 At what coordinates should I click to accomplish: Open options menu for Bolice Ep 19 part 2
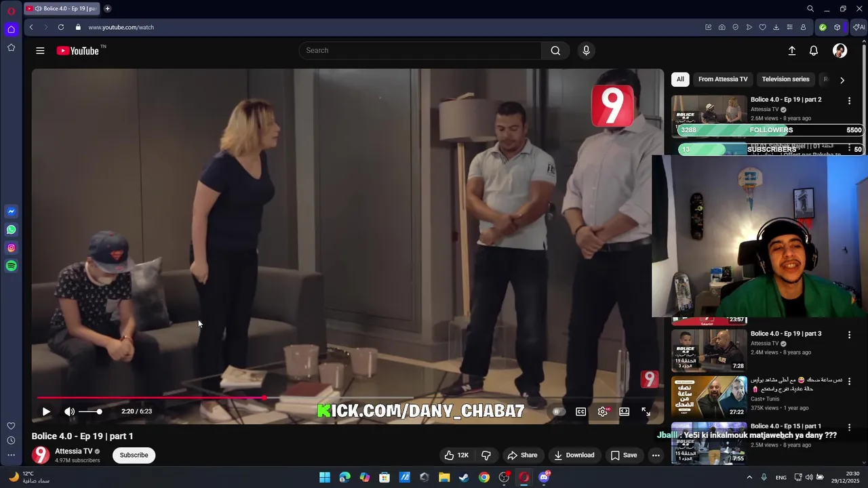point(849,101)
